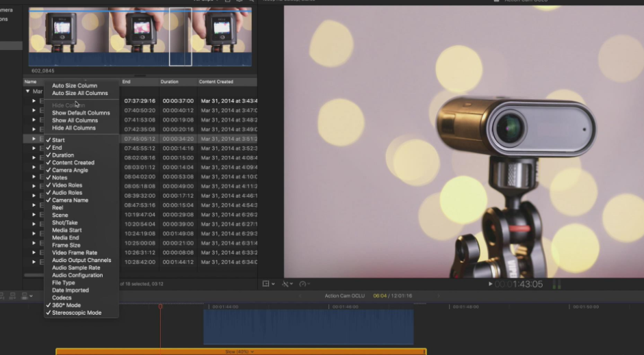Select the 00:00:34:20 duration cell
644x355 pixels.
pos(178,139)
